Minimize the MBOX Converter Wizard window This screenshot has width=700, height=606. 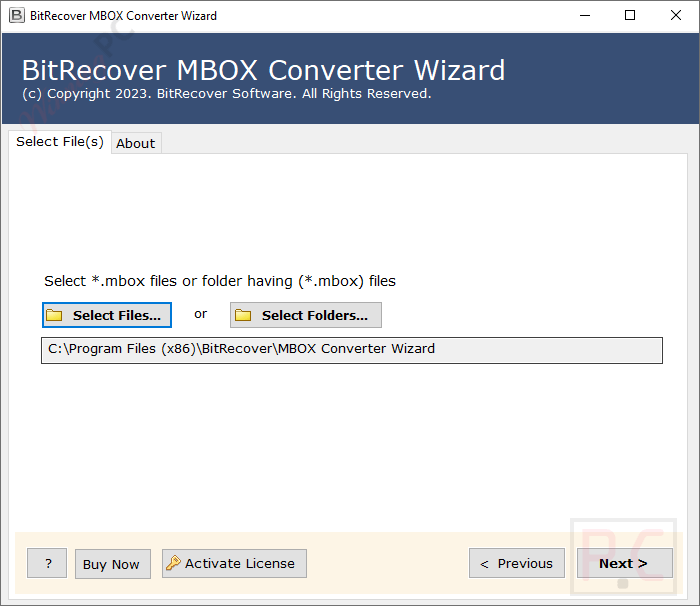pyautogui.click(x=585, y=16)
